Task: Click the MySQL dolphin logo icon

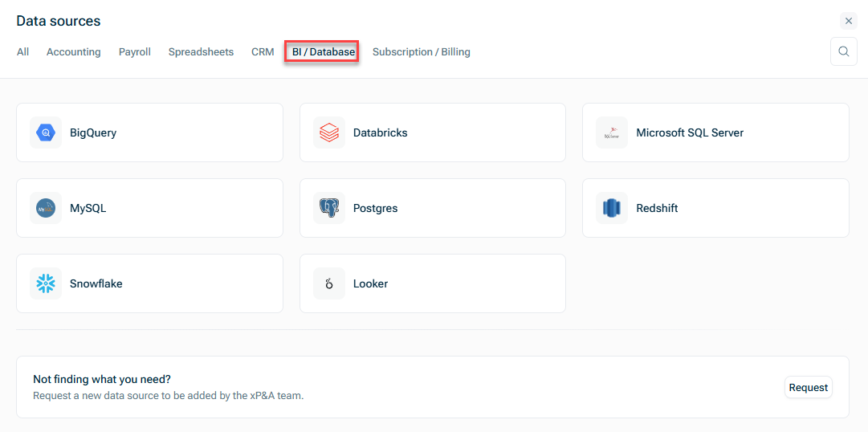Action: click(x=46, y=208)
